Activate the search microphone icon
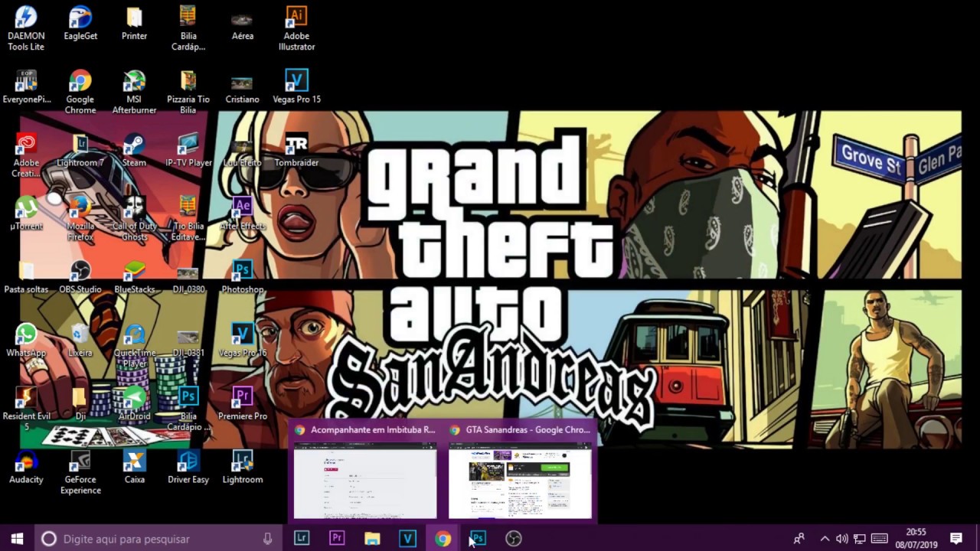This screenshot has height=551, width=980. pyautogui.click(x=267, y=539)
